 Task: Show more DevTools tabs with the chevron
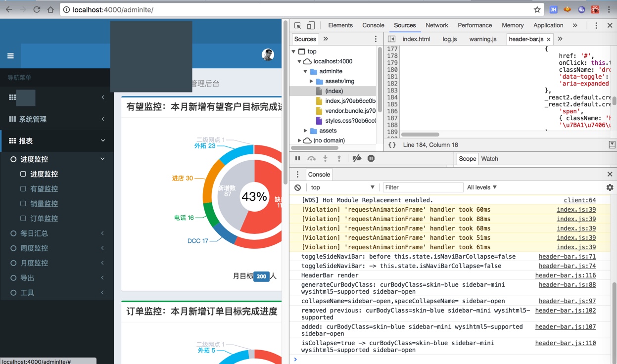coord(575,25)
